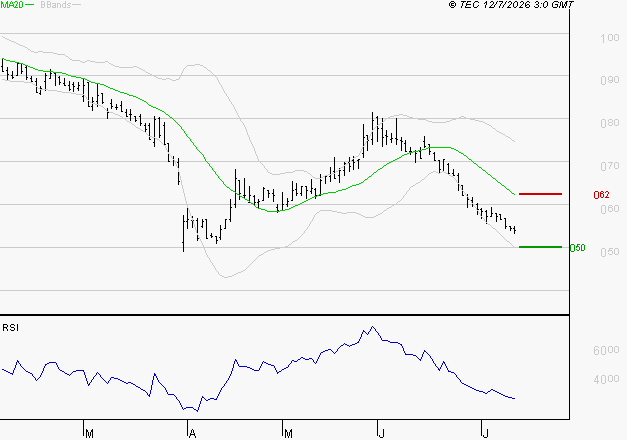Click the 080 price axis label

pyautogui.click(x=610, y=123)
